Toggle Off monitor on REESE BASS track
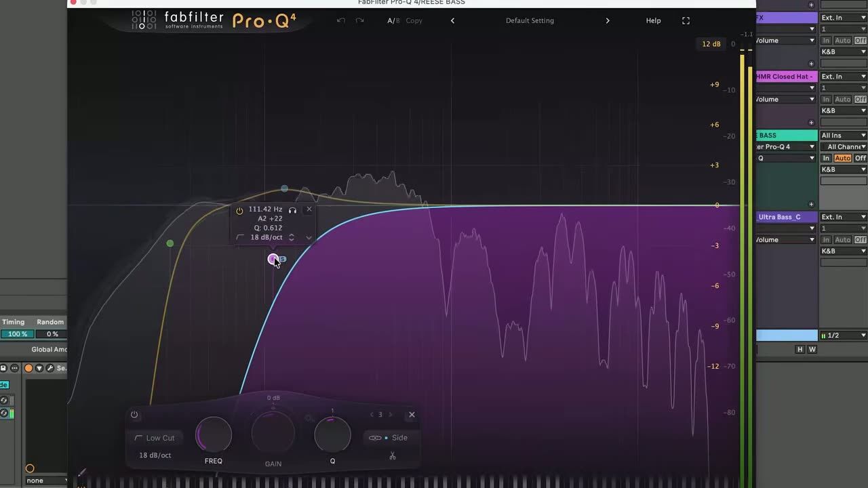868x488 pixels. tap(860, 158)
